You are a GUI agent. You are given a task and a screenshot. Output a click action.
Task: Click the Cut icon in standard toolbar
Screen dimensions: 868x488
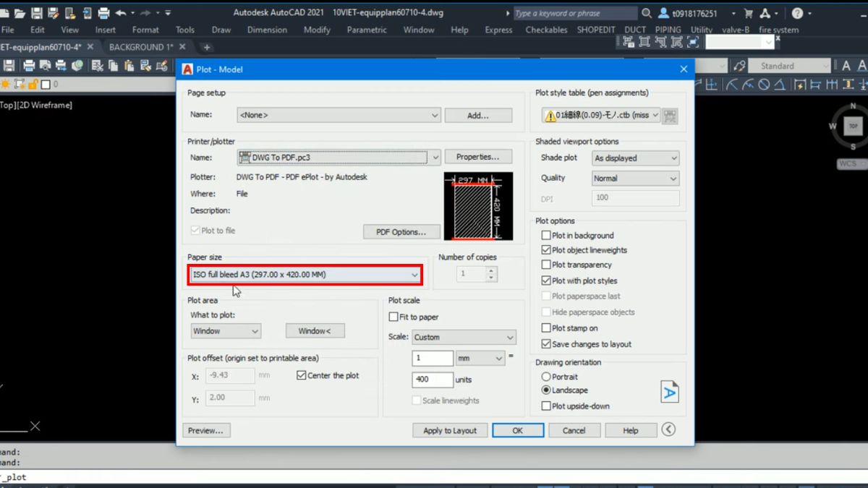click(x=96, y=66)
